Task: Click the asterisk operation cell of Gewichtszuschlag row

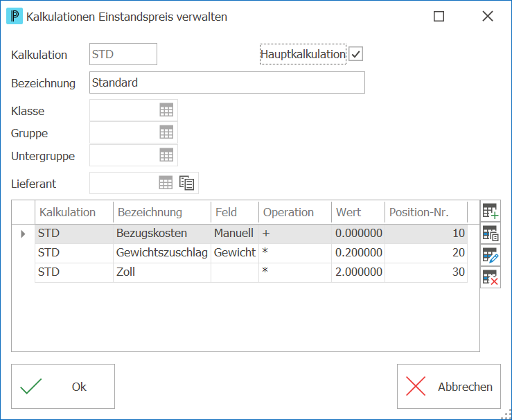Action: click(x=295, y=253)
